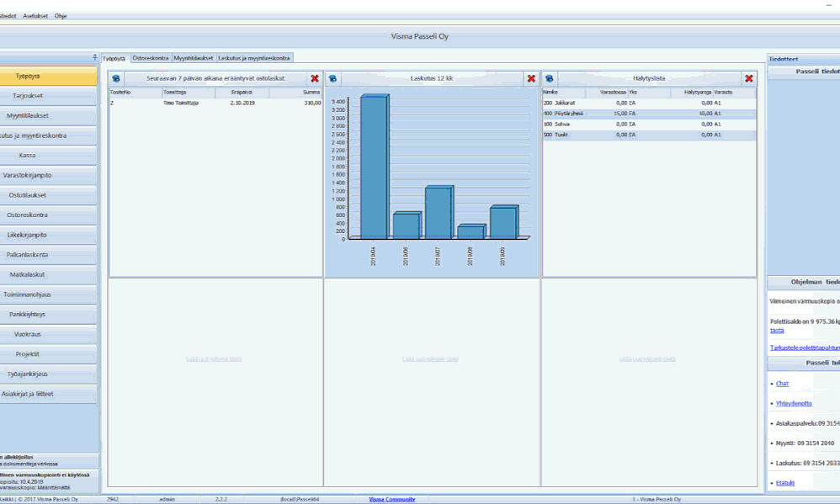This screenshot has width=840, height=504.
Task: Open Liikekirjanpito from the sidebar
Action: (48, 235)
